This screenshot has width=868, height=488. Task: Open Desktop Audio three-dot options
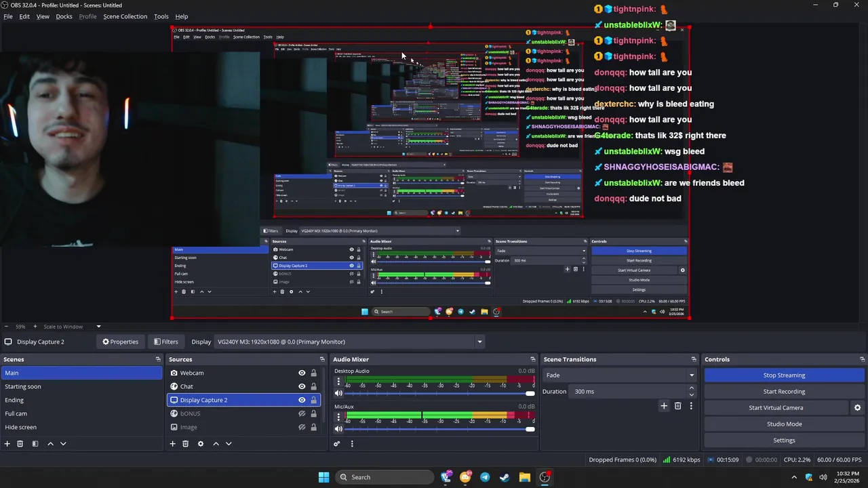(x=338, y=382)
